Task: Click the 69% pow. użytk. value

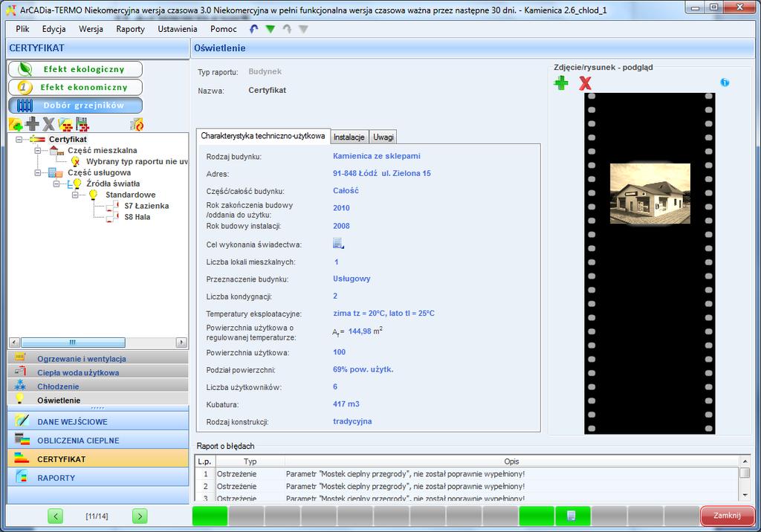Action: (363, 369)
